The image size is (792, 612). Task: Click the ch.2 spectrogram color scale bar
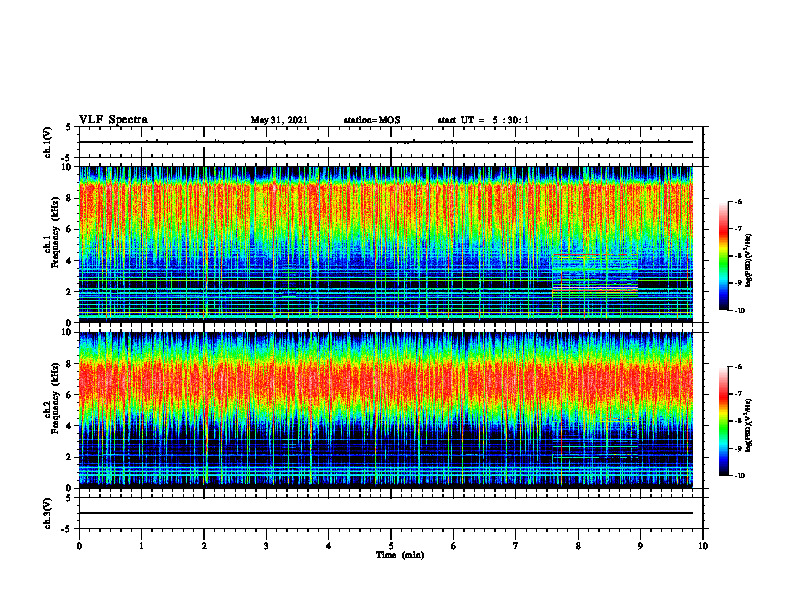pyautogui.click(x=723, y=421)
